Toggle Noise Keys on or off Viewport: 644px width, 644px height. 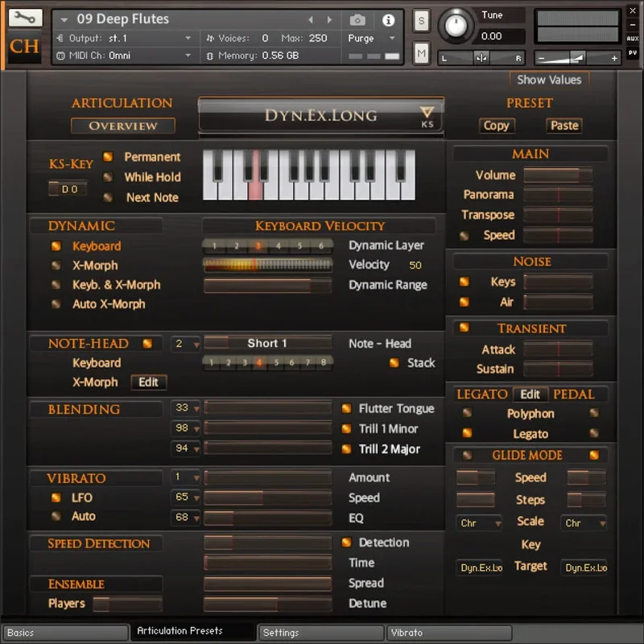pyautogui.click(x=464, y=282)
